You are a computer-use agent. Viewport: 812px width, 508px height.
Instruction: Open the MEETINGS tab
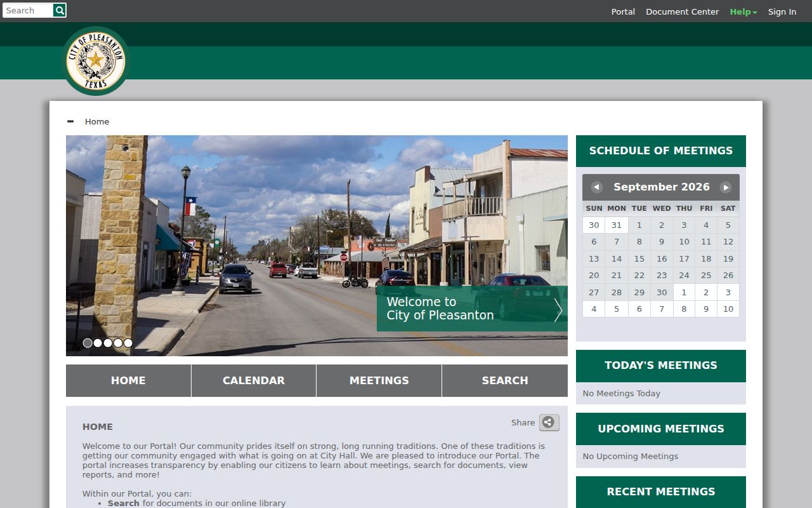click(379, 380)
